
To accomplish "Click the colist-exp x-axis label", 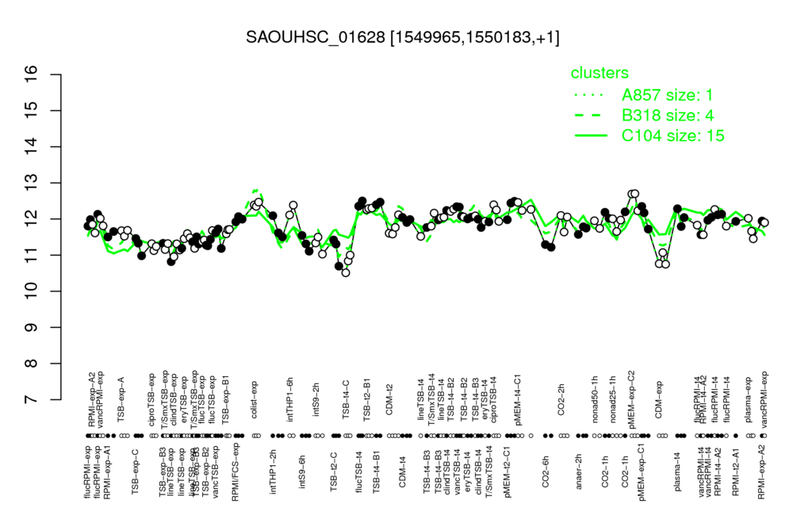I will tap(255, 400).
